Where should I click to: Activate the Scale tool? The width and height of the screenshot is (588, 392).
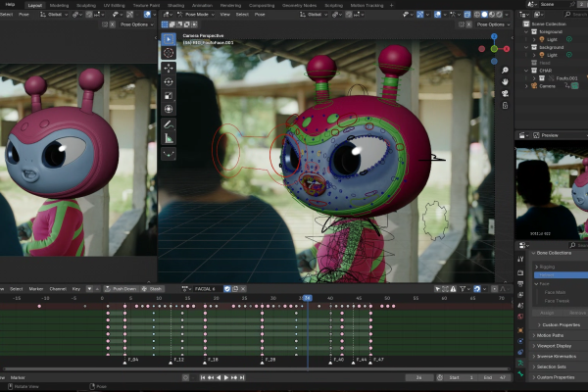tap(169, 95)
